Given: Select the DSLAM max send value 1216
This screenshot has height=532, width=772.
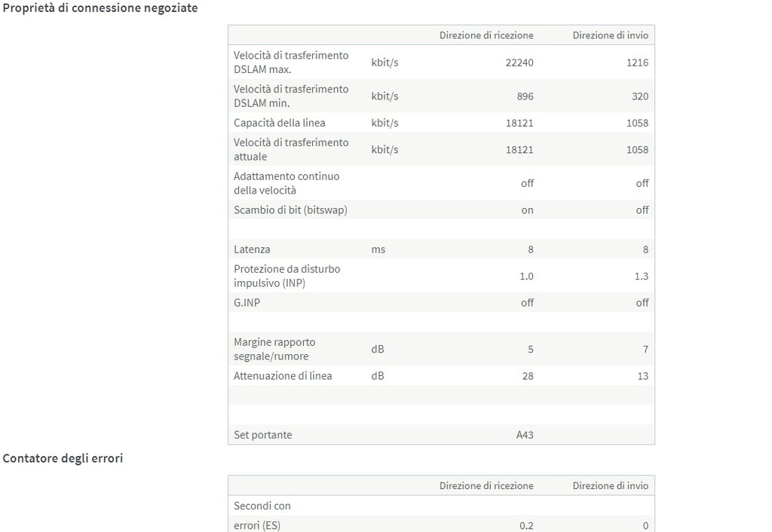Looking at the screenshot, I should 637,63.
